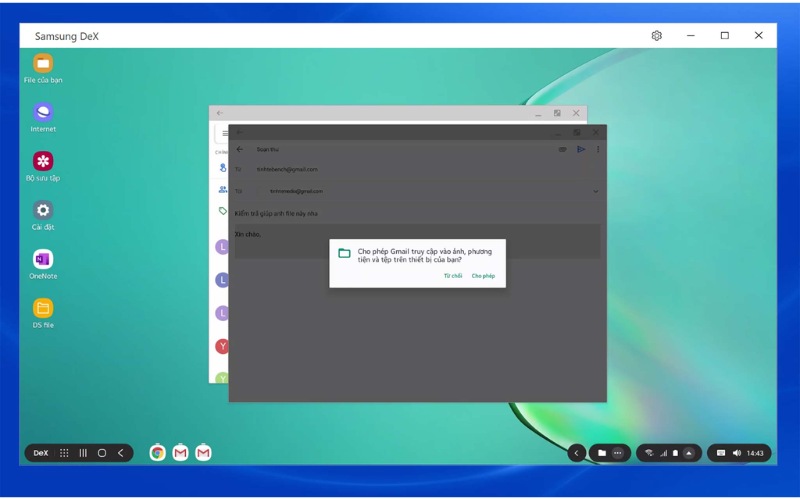This screenshot has width=800, height=500.
Task: Click the volume speaker icon
Action: click(737, 453)
